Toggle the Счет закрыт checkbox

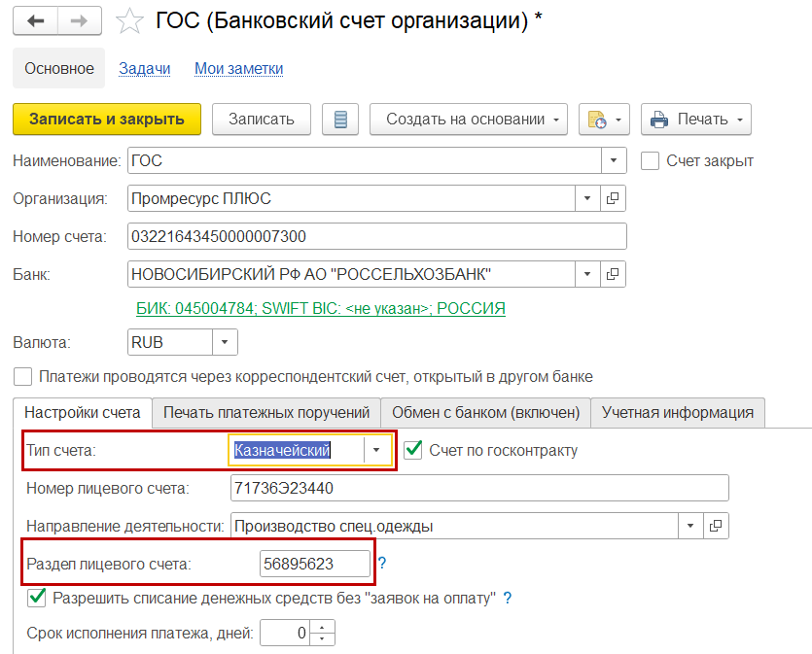pyautogui.click(x=651, y=161)
